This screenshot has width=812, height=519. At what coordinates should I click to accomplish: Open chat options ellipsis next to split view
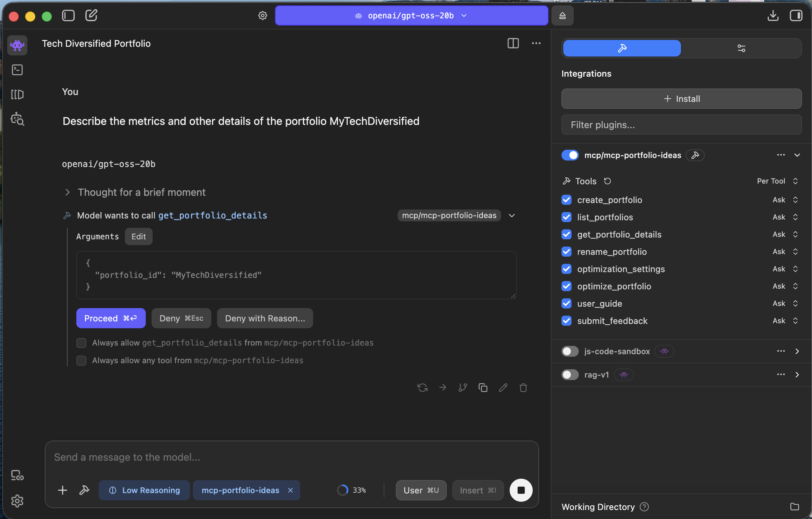(536, 43)
